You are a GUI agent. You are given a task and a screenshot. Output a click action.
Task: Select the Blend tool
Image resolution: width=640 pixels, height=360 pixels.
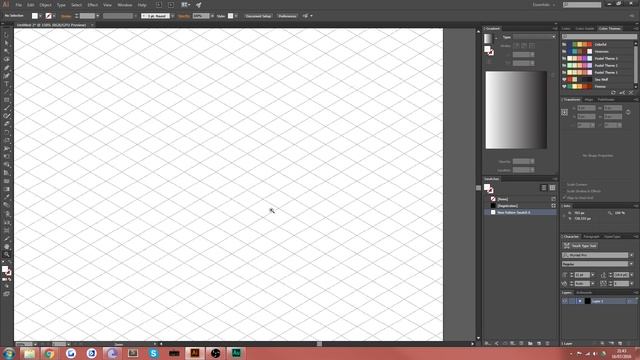click(6, 206)
